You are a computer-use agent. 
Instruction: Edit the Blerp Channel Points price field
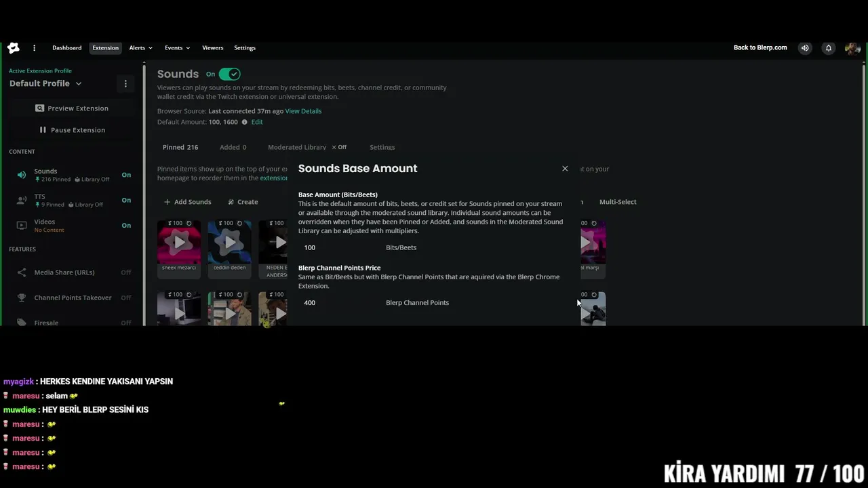(x=339, y=303)
